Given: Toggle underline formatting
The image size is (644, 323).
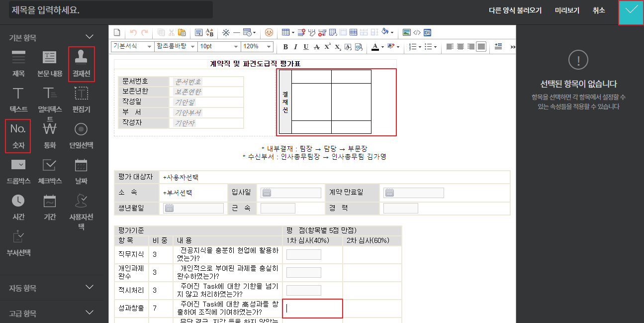Looking at the screenshot, I should click(305, 47).
